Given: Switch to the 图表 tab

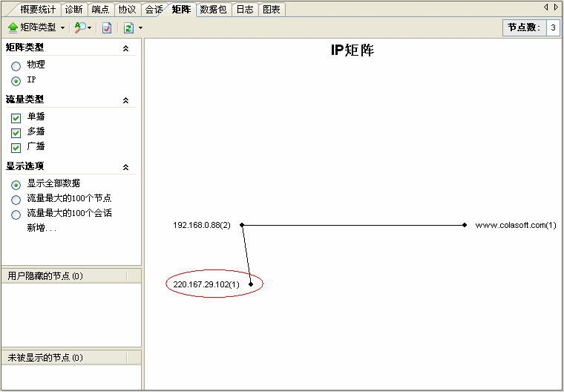Looking at the screenshot, I should tap(271, 10).
